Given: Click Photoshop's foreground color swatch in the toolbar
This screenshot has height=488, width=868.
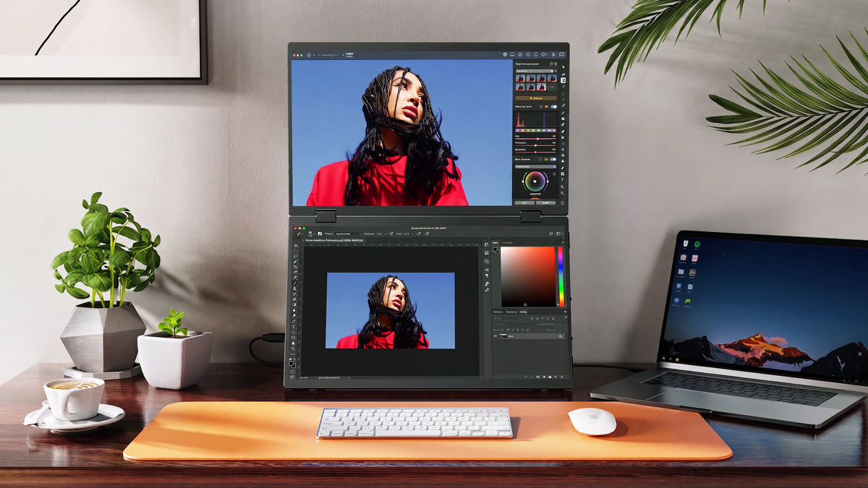Looking at the screenshot, I should pyautogui.click(x=292, y=363).
